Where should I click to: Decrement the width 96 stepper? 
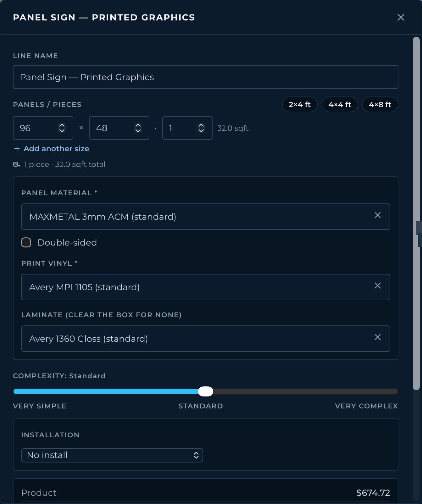point(62,130)
